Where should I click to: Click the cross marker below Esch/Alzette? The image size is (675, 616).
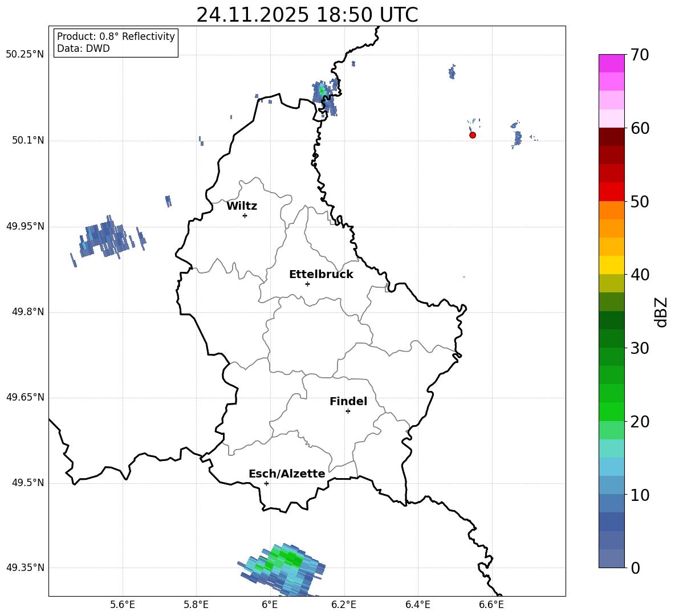click(266, 483)
